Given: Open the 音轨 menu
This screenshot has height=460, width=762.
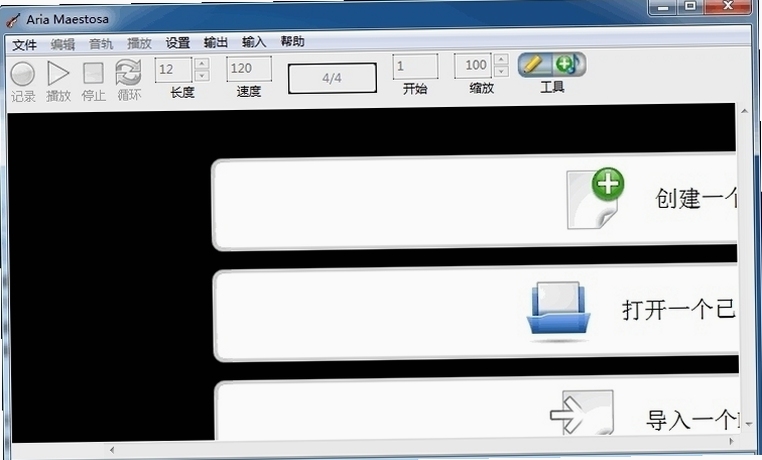Looking at the screenshot, I should coord(101,44).
